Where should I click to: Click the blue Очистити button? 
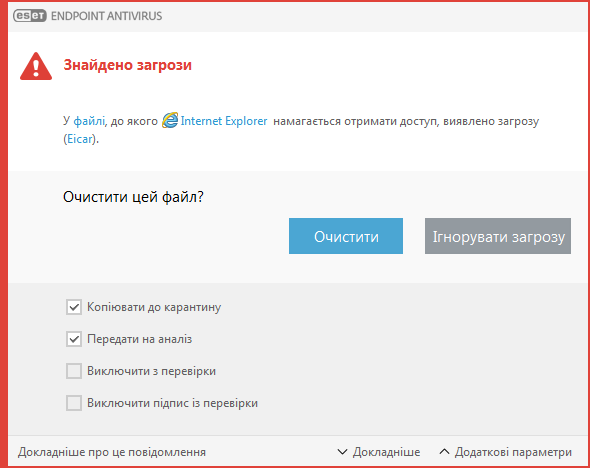point(346,236)
